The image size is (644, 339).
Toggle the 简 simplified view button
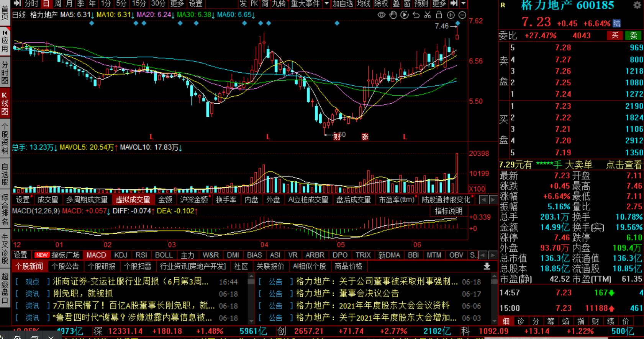point(265,4)
